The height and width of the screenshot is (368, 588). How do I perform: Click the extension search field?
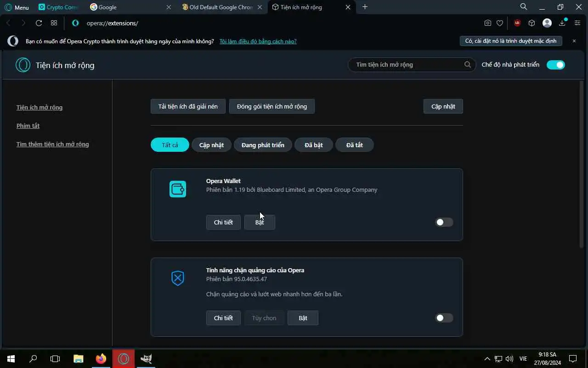click(412, 65)
